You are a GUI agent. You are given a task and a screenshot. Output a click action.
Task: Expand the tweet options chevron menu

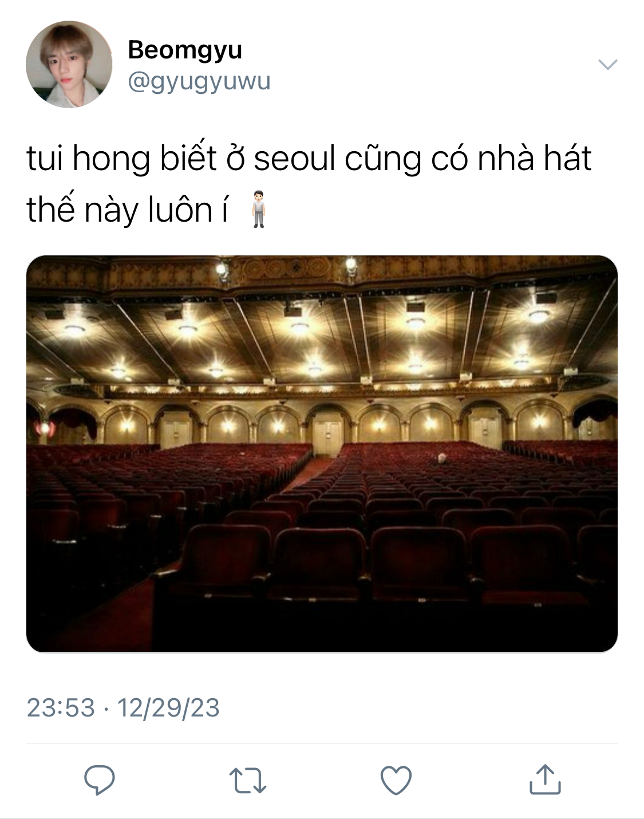tap(607, 64)
